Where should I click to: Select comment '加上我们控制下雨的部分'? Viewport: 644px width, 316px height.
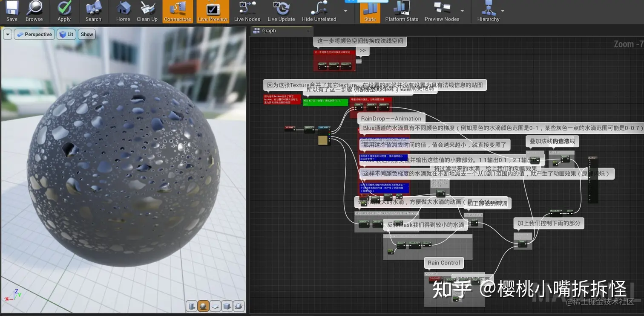[549, 223]
